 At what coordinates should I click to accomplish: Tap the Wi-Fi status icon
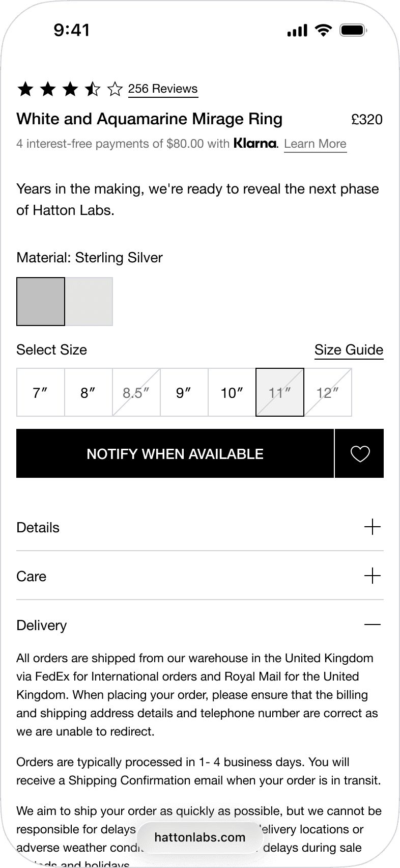click(323, 30)
